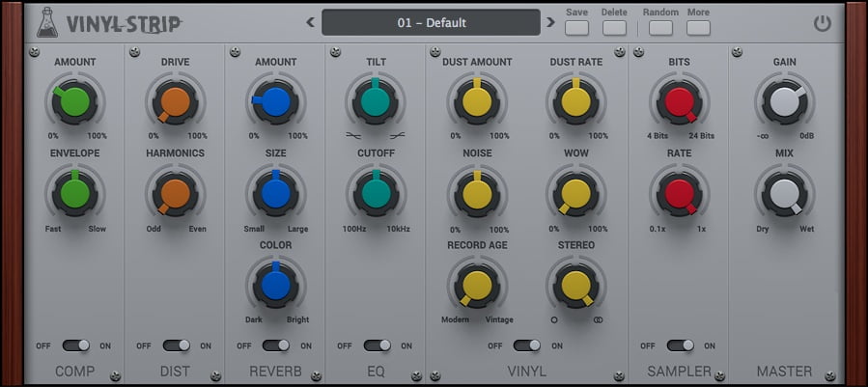The image size is (868, 387).
Task: Toggle the COMP section on/off switch
Action: (x=75, y=346)
